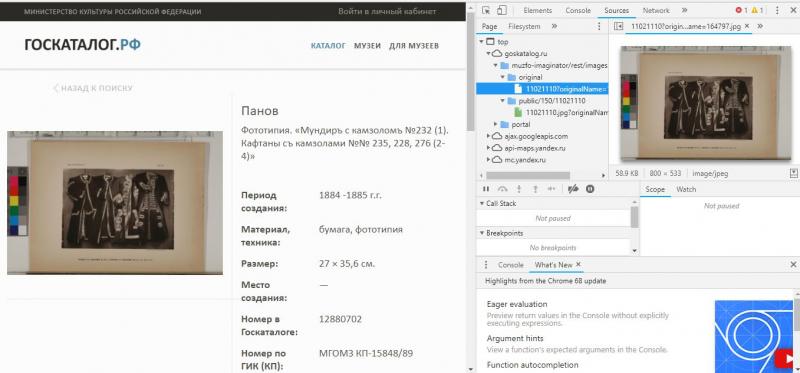
Task: Select the green 11021110.jpg file
Action: point(561,112)
